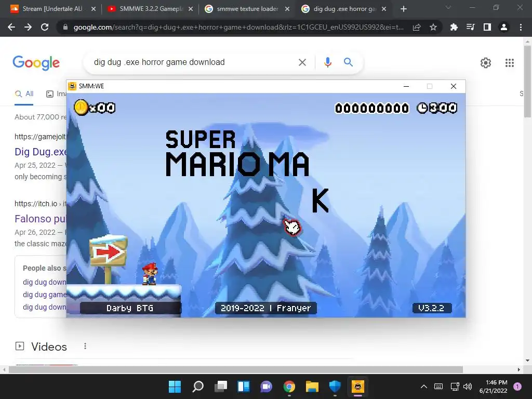This screenshot has height=399, width=532.
Task: Open the Chrome side panel icon
Action: 487,27
